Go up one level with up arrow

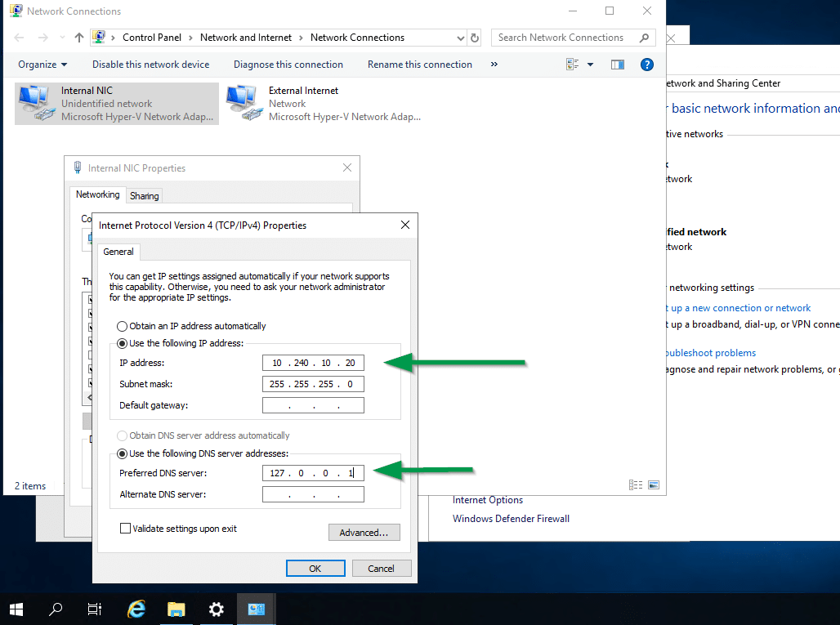79,38
